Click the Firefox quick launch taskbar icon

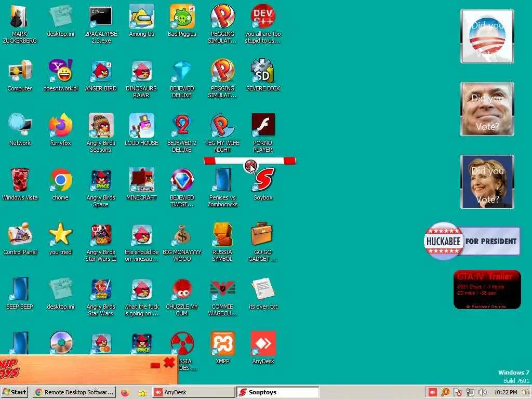(125, 393)
